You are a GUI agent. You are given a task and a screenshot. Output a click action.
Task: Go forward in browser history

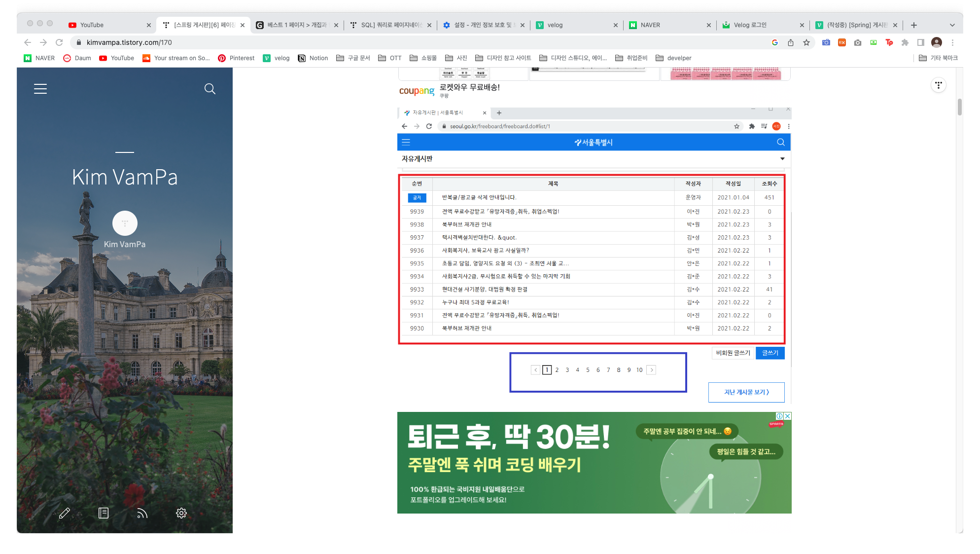tap(43, 42)
